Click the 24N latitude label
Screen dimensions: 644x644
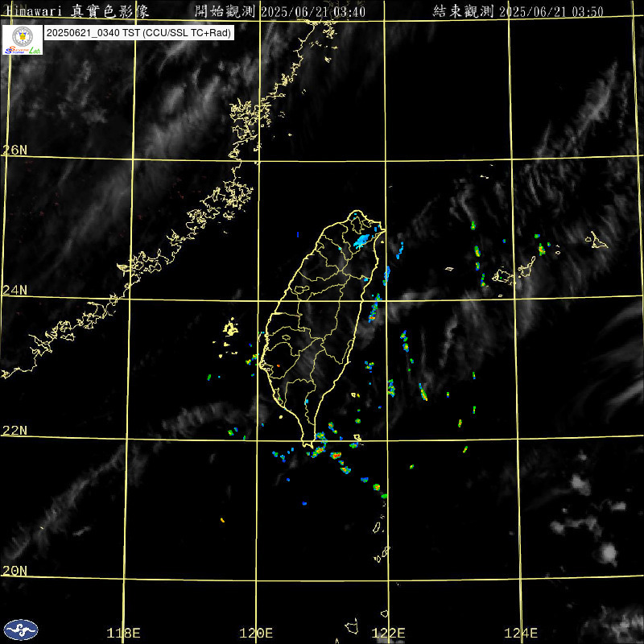tap(14, 291)
